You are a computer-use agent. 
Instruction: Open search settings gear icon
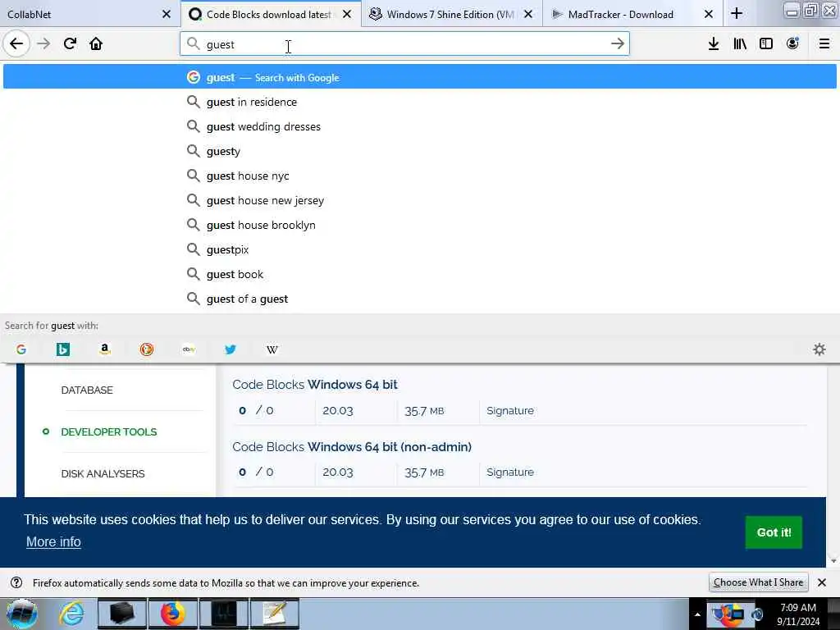tap(819, 349)
